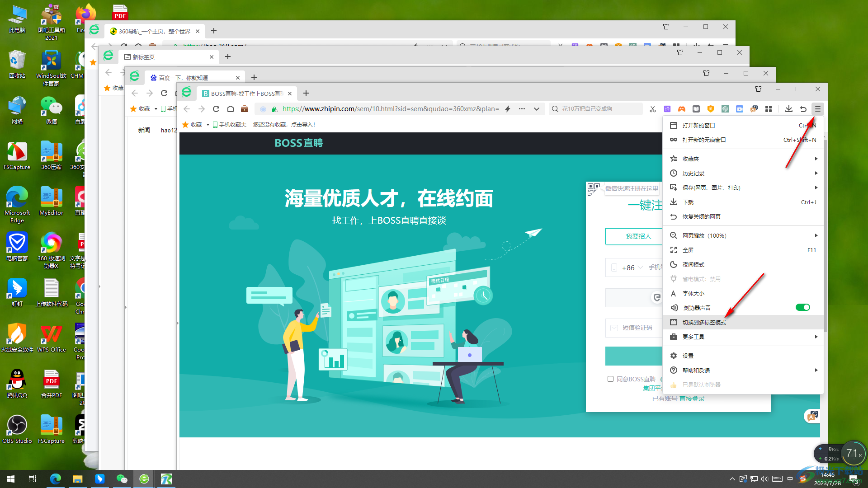Open the ChatGPT extension icon

(725, 109)
